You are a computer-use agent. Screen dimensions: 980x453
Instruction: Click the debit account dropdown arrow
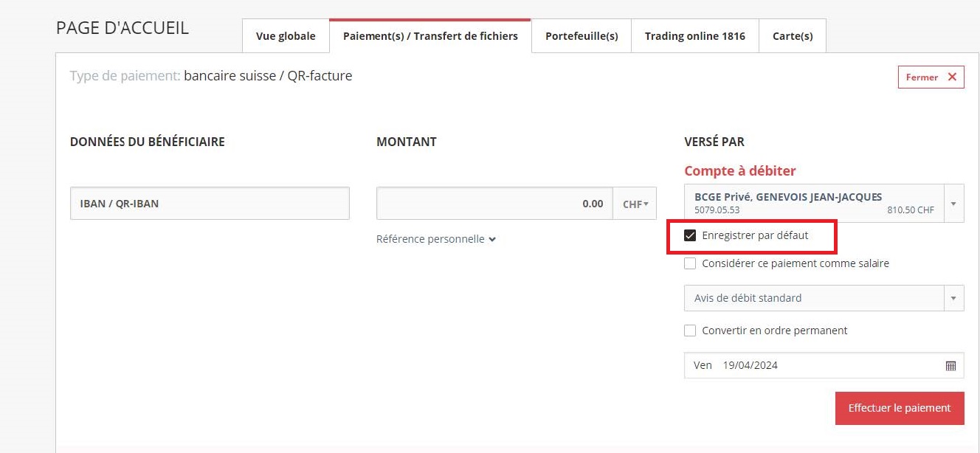[x=953, y=204]
